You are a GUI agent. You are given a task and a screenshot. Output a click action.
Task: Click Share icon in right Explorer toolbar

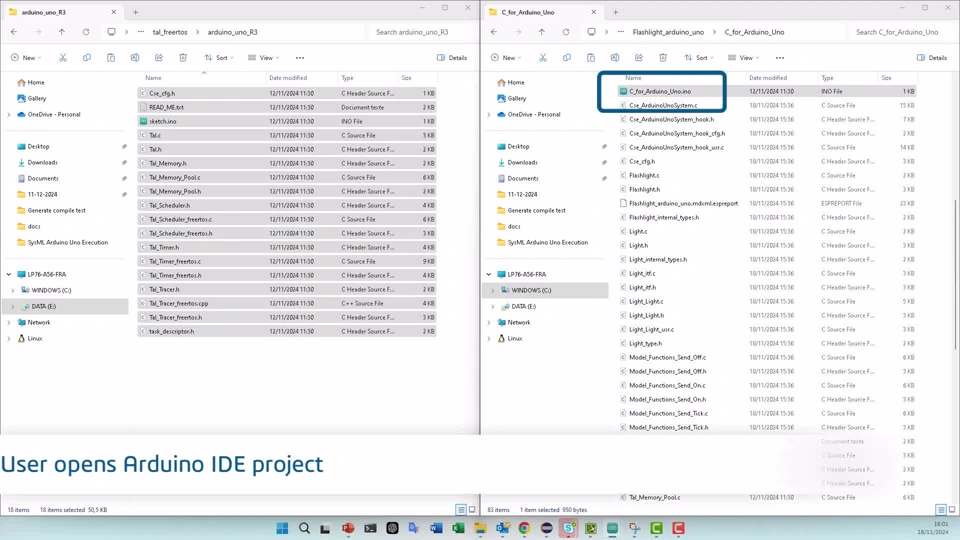pos(639,58)
